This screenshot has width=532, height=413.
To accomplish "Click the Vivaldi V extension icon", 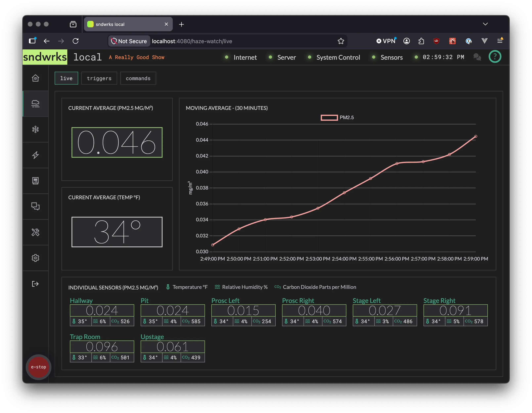I will click(485, 41).
